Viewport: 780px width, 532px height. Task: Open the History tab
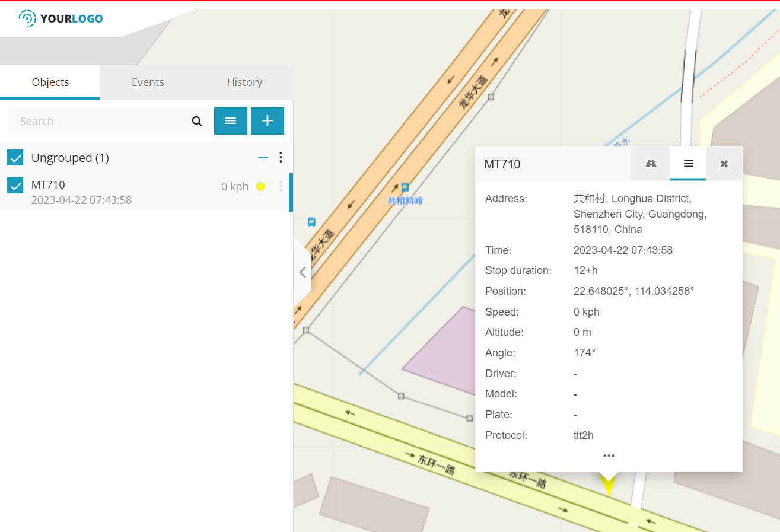tap(244, 82)
